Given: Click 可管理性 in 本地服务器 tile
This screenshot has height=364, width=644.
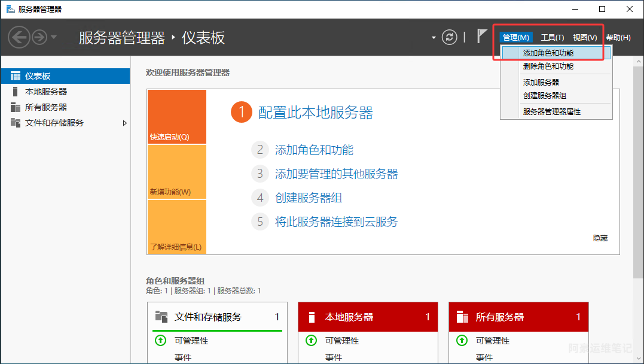Looking at the screenshot, I should tap(342, 341).
